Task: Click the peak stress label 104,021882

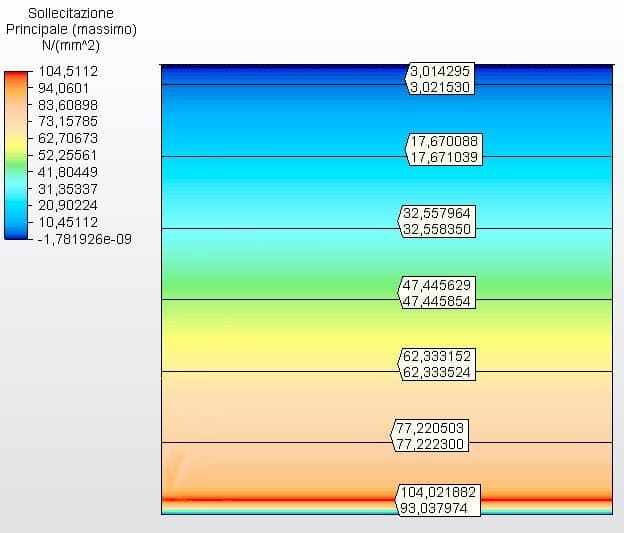Action: point(438,492)
